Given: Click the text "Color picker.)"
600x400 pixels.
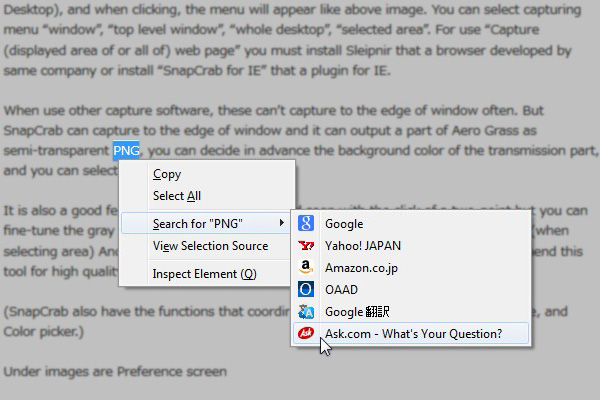Looking at the screenshot, I should (x=44, y=331).
